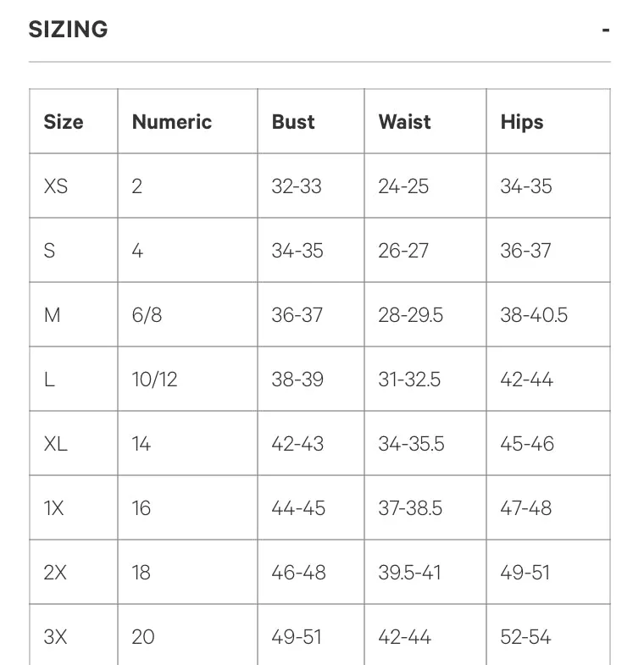Collapse the SIZING section with minus icon
This screenshot has width=644, height=665.
[606, 30]
